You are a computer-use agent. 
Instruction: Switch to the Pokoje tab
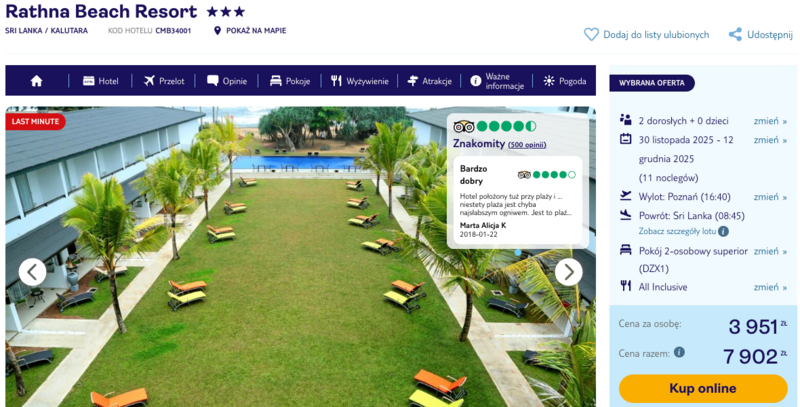click(290, 81)
